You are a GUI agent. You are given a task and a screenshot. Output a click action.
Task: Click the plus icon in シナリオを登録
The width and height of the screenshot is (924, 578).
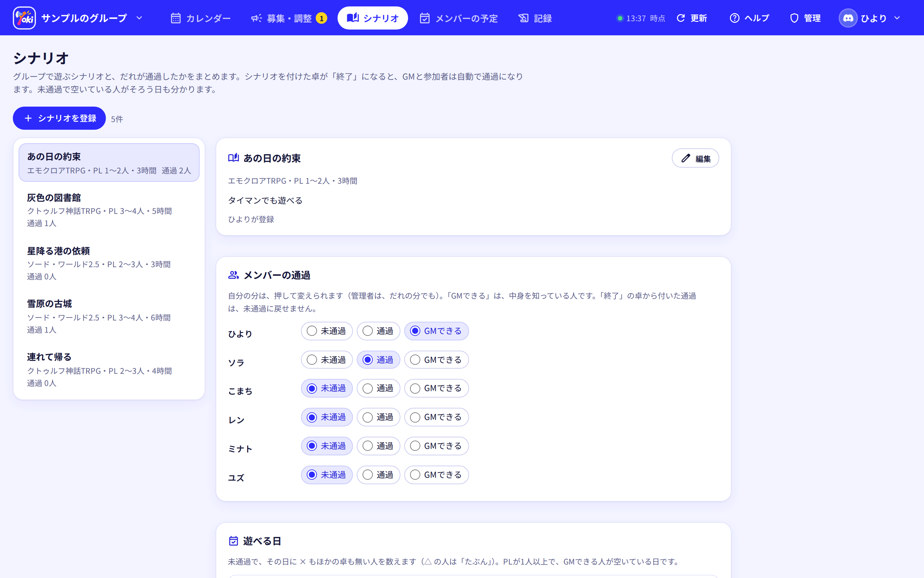click(28, 118)
